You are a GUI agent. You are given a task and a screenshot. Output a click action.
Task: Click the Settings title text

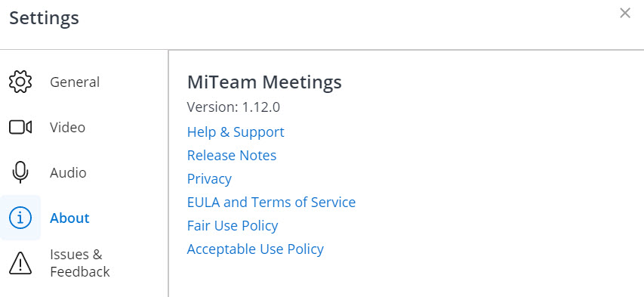(44, 18)
